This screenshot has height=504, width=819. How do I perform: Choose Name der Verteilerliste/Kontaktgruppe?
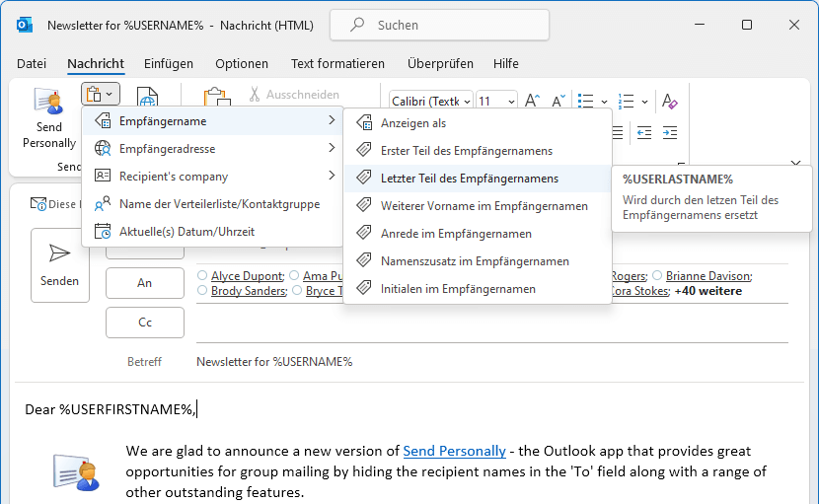212,204
